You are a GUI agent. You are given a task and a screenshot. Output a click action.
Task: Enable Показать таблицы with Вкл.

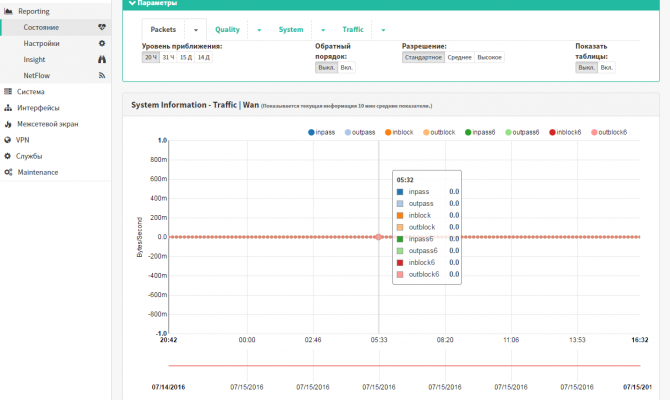click(x=606, y=68)
